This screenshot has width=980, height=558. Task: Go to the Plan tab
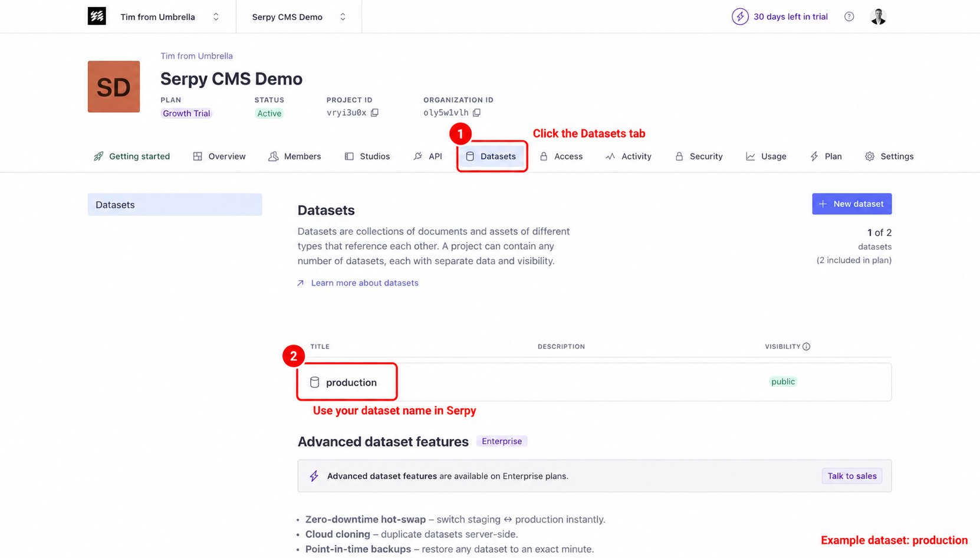click(826, 156)
